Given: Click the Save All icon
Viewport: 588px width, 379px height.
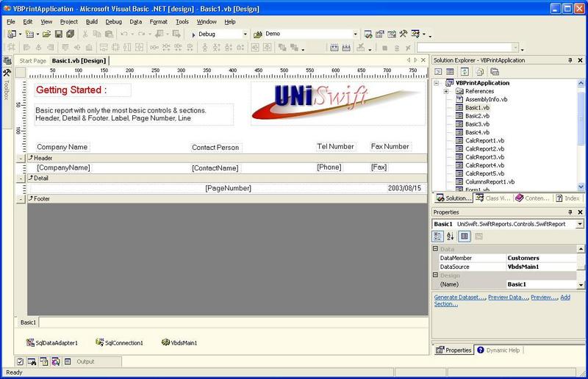Looking at the screenshot, I should (70, 34).
